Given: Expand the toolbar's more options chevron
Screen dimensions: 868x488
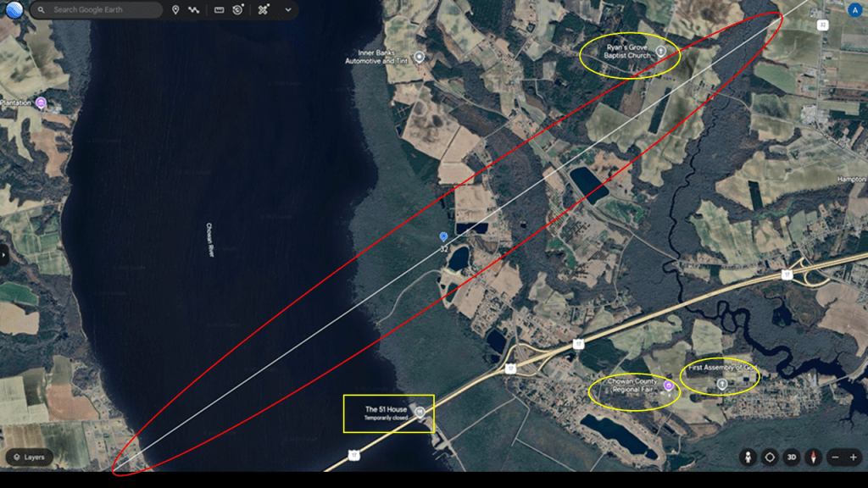Looking at the screenshot, I should coord(288,10).
